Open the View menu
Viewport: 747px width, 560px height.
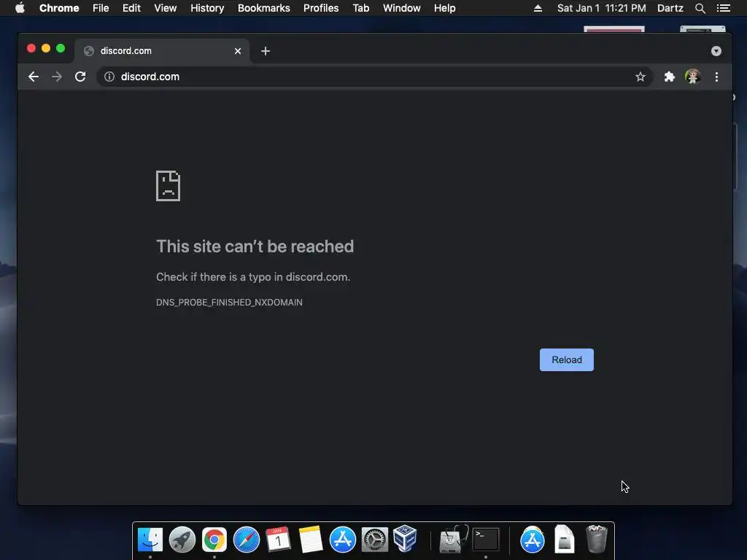click(166, 8)
